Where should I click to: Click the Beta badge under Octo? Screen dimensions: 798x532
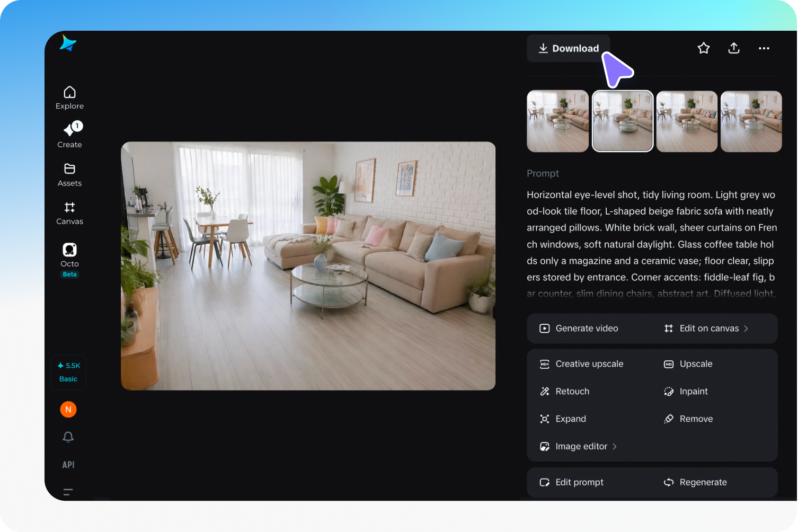(69, 274)
